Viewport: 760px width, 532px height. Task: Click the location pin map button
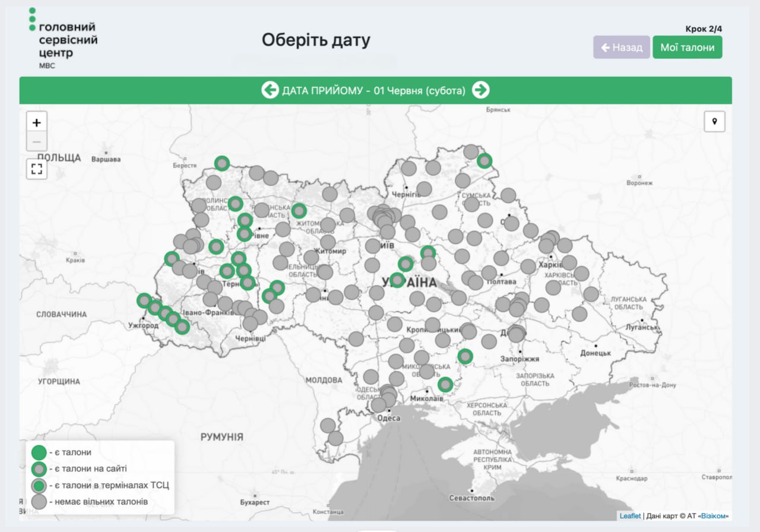pos(714,122)
